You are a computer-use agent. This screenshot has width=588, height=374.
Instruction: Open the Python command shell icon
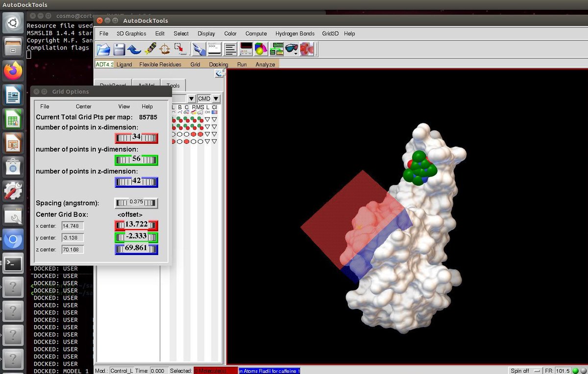click(214, 49)
